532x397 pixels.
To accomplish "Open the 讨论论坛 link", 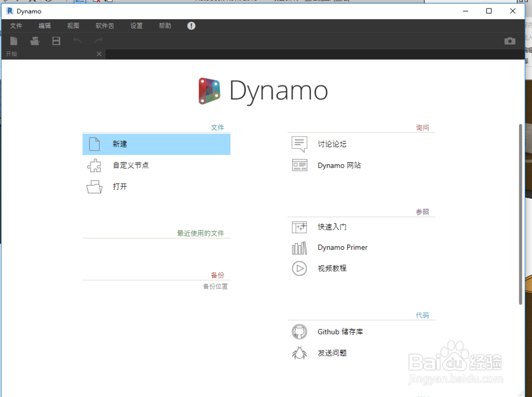I will point(332,144).
